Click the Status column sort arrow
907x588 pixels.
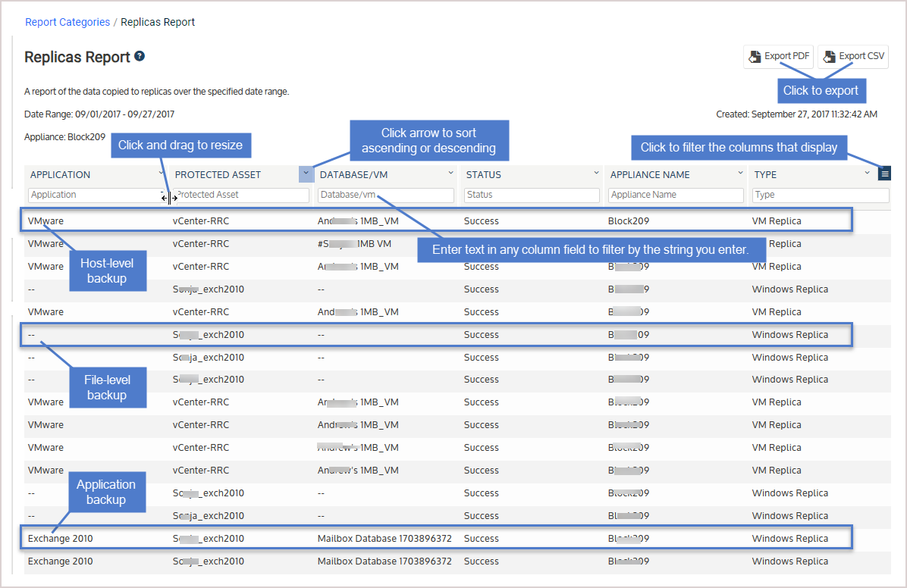(x=596, y=174)
